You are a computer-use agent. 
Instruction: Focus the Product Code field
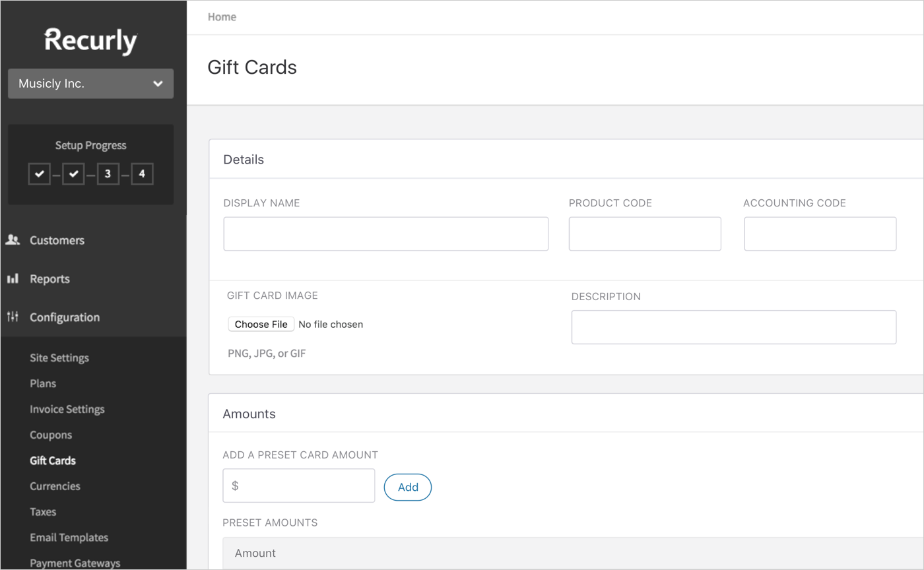(645, 234)
